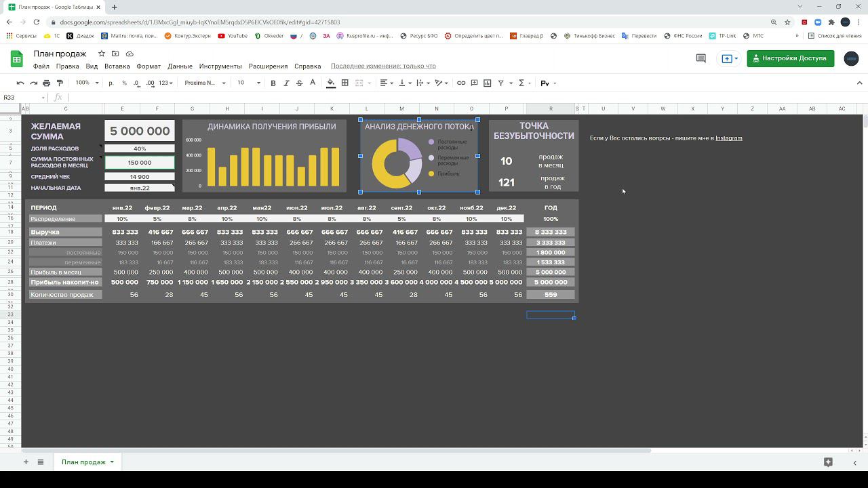Open the text rotation dropdown

[x=441, y=83]
